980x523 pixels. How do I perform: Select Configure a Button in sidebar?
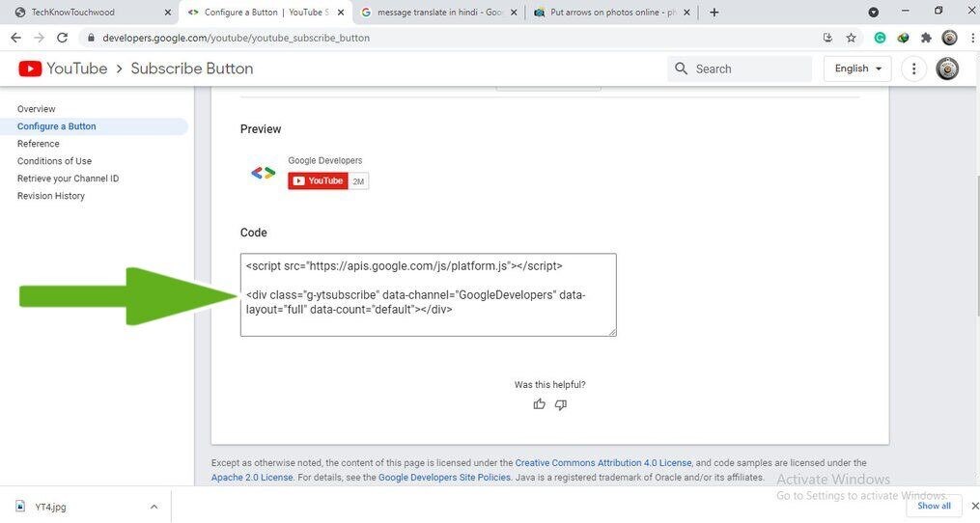[x=56, y=126]
